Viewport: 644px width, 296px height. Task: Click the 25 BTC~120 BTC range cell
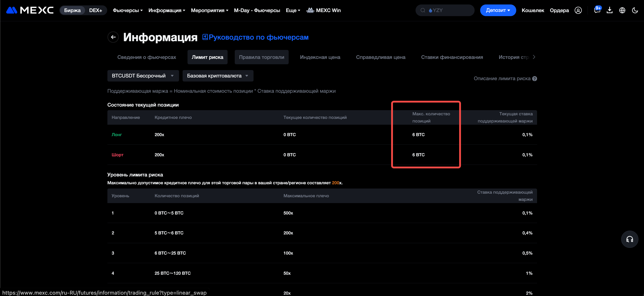pyautogui.click(x=173, y=273)
